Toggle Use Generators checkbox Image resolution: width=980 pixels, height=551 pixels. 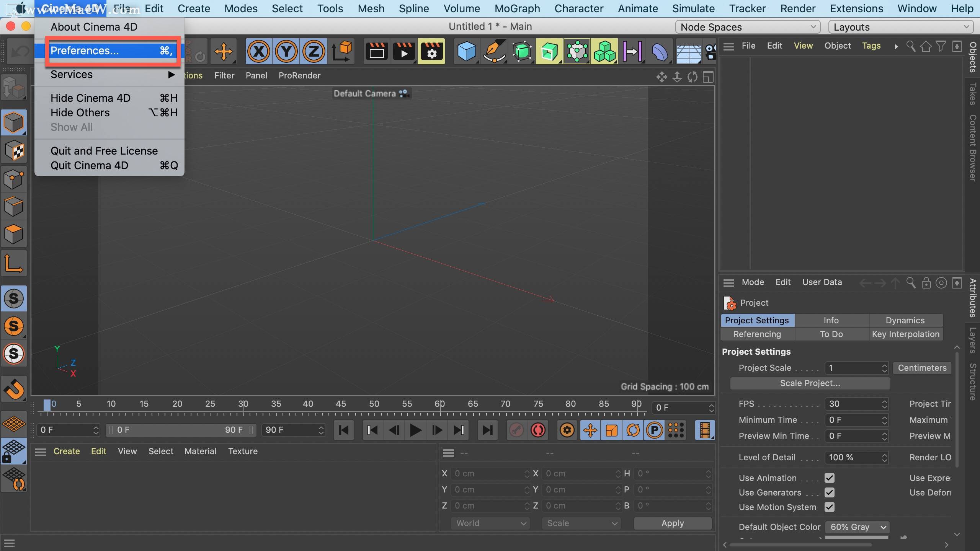[x=830, y=492]
